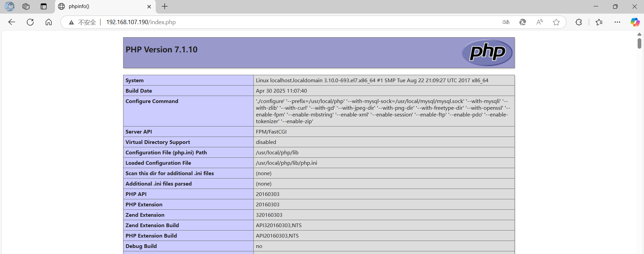The height and width of the screenshot is (254, 644).
Task: Open the Favorites list icon
Action: tap(599, 22)
